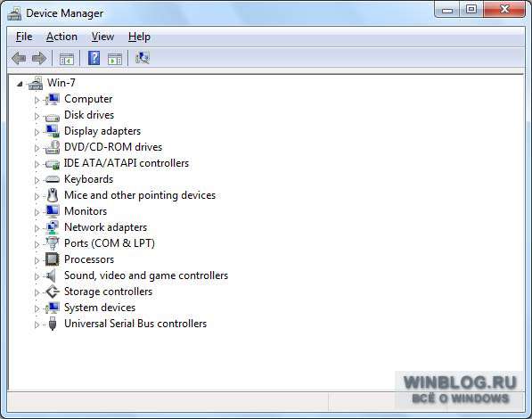Select the Keyboards tree item

click(x=88, y=179)
